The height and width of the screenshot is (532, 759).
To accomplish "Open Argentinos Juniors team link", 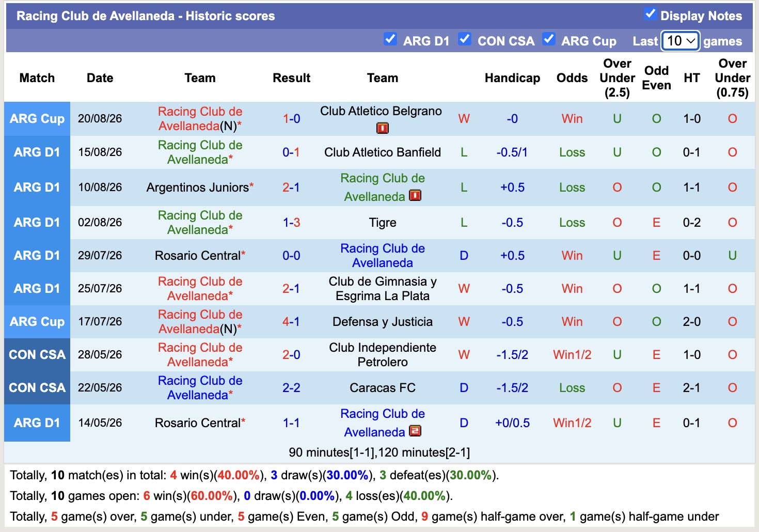I will 198,187.
